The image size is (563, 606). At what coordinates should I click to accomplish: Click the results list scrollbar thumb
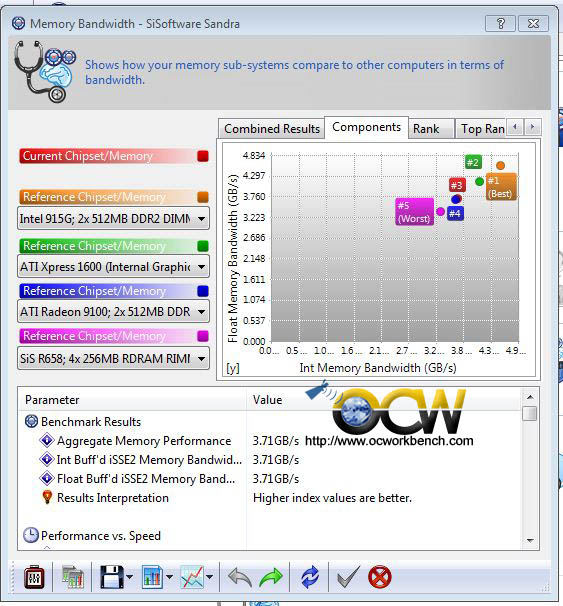(x=529, y=413)
